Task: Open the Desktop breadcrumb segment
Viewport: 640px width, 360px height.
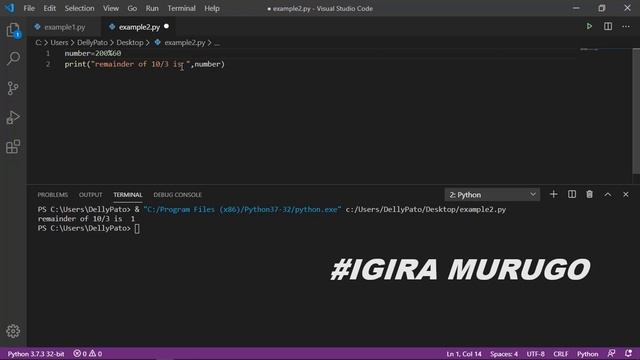Action: click(x=130, y=42)
